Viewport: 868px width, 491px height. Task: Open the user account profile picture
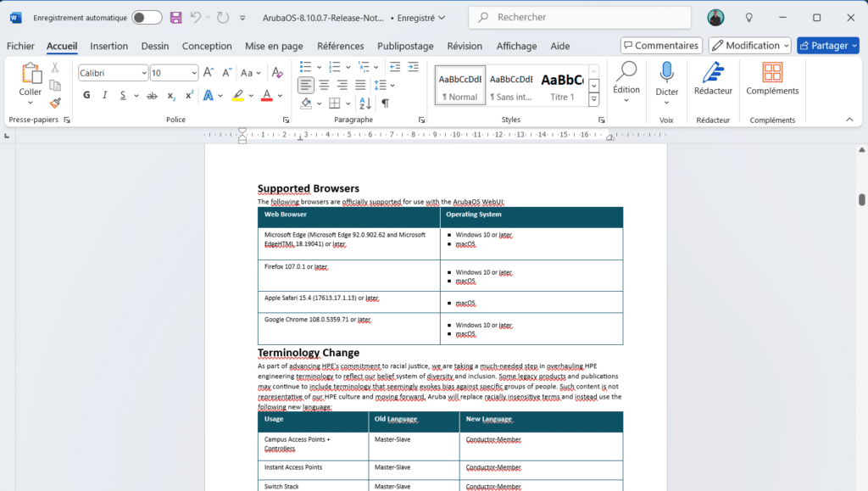tap(715, 18)
